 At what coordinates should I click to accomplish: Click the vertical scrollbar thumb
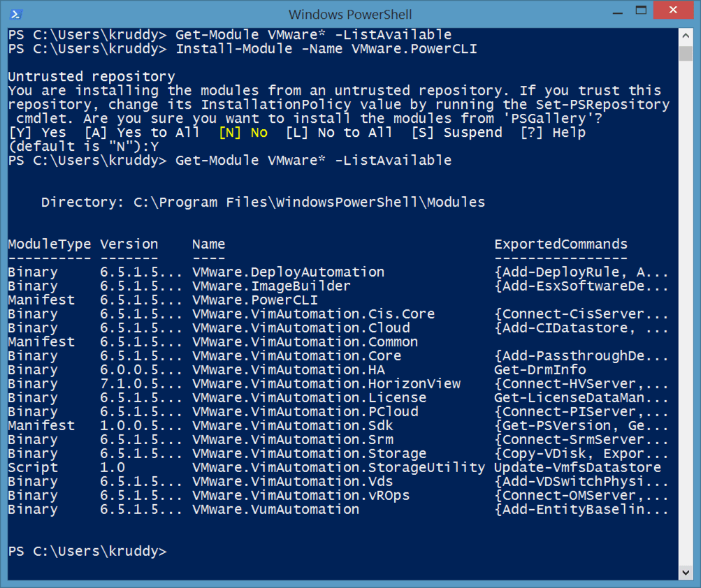[686, 54]
